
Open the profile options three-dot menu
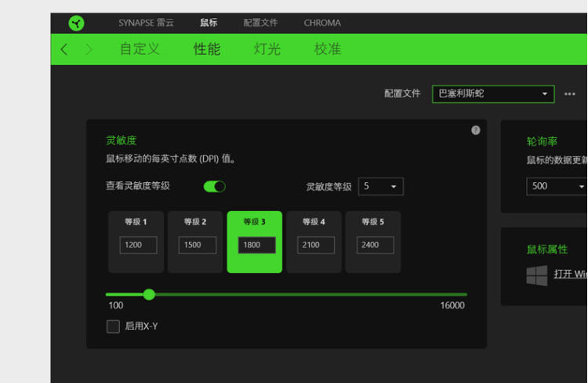[570, 94]
